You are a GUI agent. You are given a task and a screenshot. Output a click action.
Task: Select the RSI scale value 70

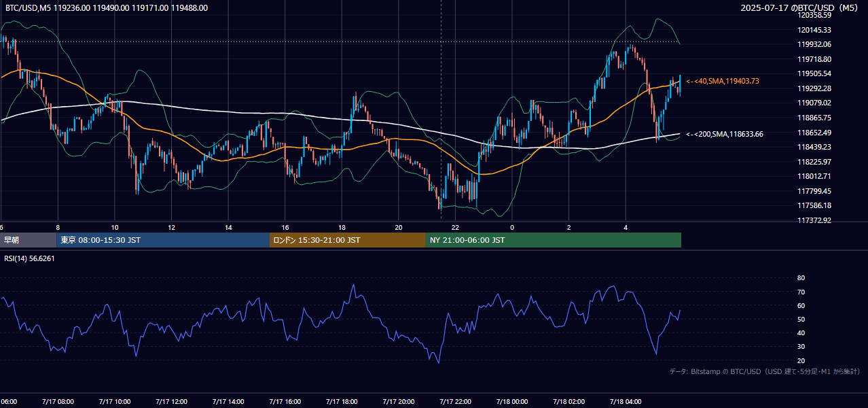pos(801,292)
